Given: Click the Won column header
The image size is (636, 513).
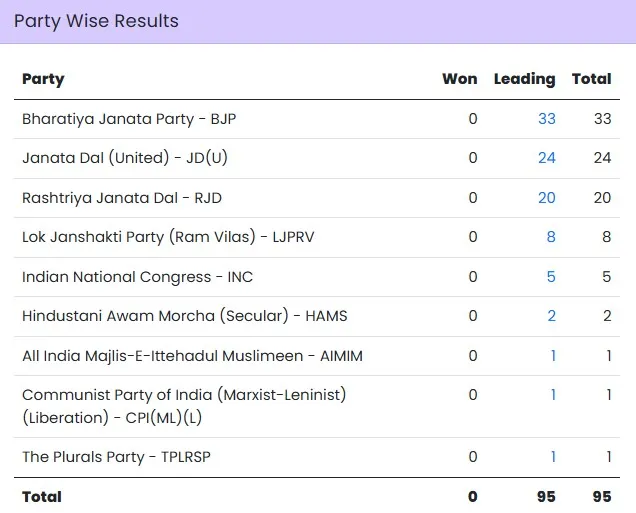Looking at the screenshot, I should tap(459, 79).
